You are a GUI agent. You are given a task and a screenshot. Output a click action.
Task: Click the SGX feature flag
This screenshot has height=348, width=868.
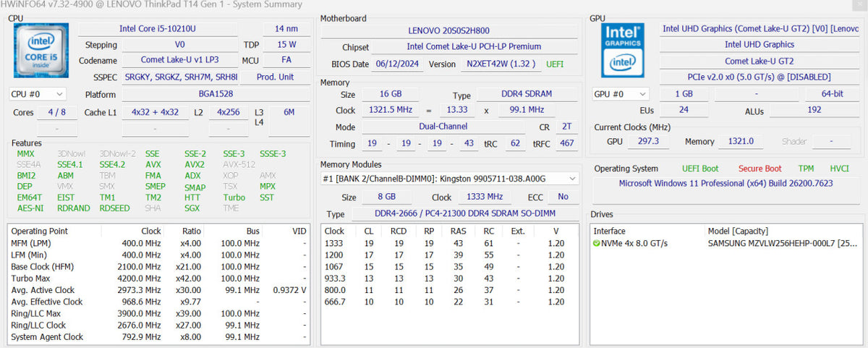pos(192,208)
